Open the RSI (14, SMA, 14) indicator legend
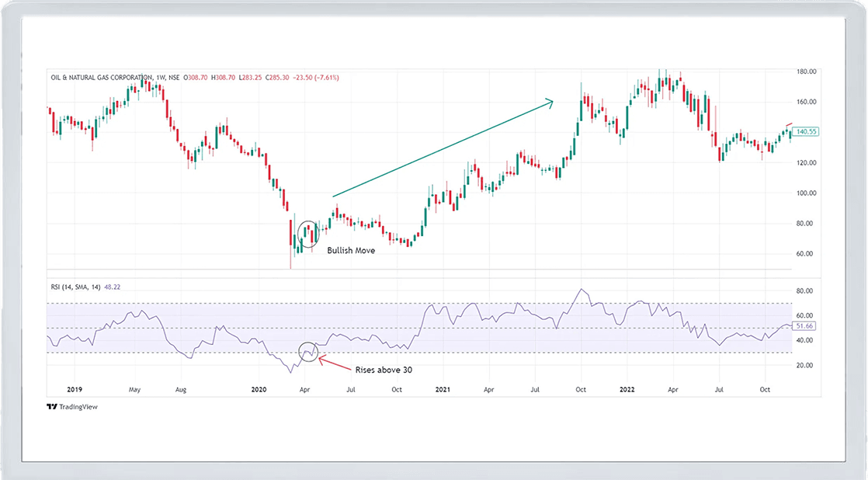 (x=78, y=287)
